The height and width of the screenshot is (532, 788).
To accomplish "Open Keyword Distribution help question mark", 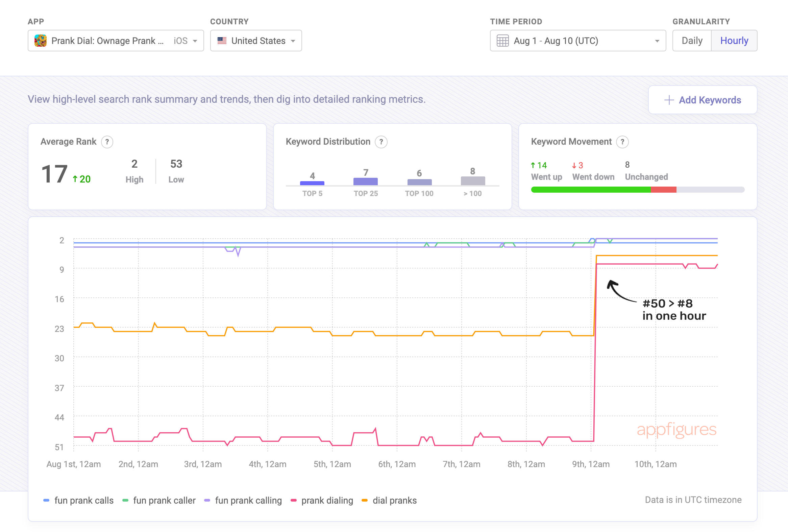I will click(381, 142).
